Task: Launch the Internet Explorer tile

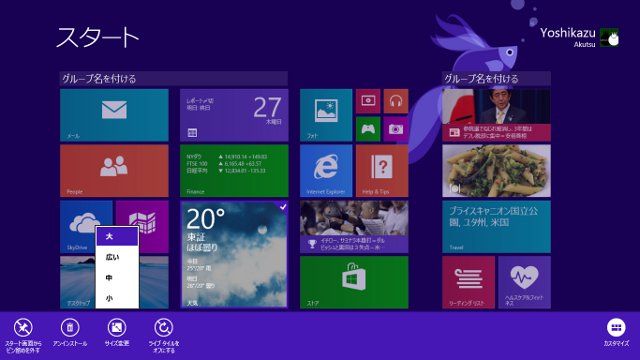Action: [x=326, y=171]
